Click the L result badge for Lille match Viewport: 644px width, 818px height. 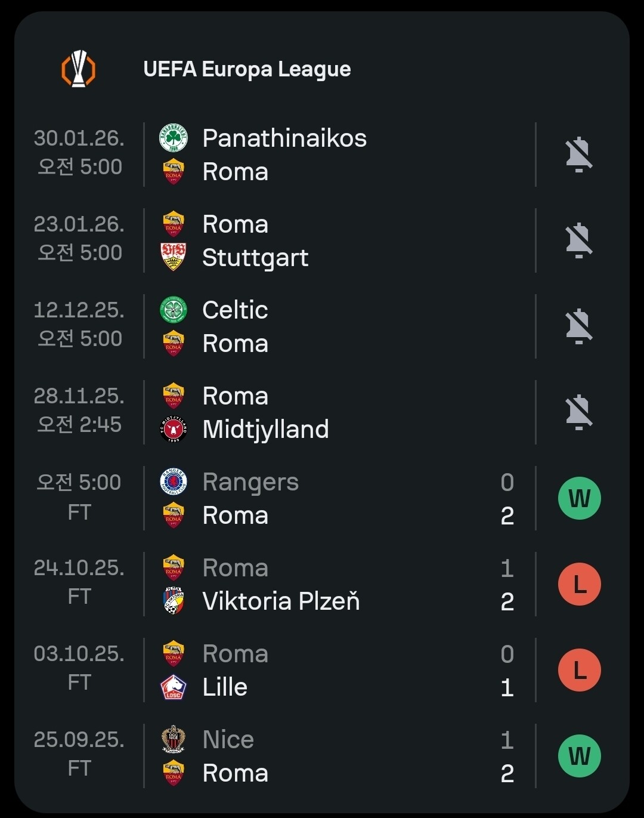point(579,670)
